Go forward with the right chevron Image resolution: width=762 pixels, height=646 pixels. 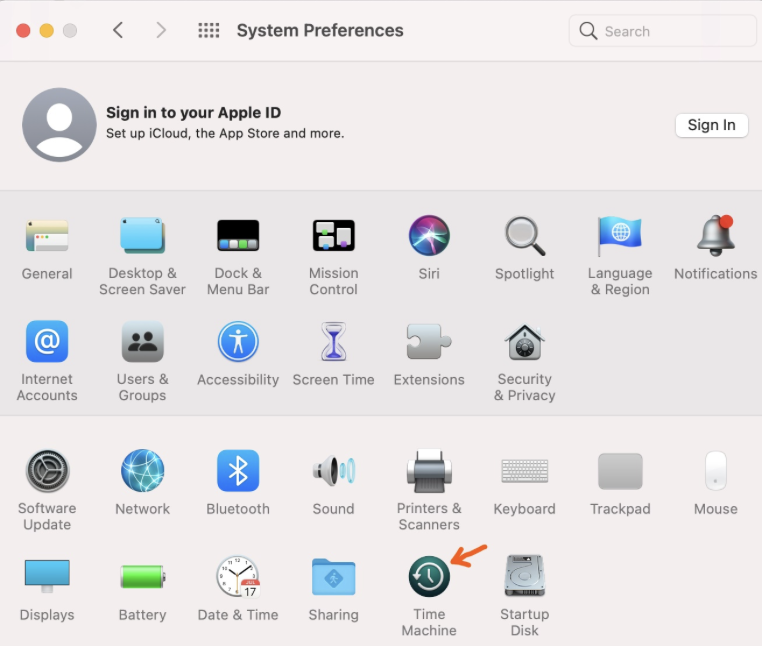click(x=161, y=30)
